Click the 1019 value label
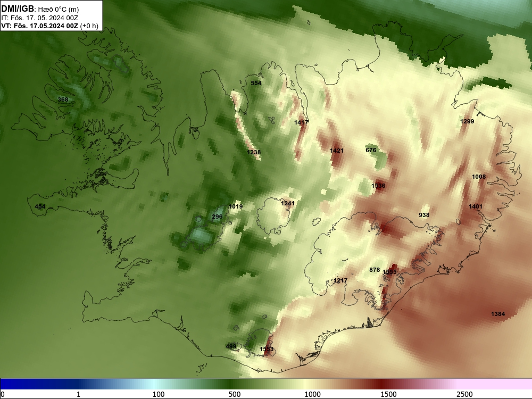This screenshot has width=532, height=399. tap(236, 206)
